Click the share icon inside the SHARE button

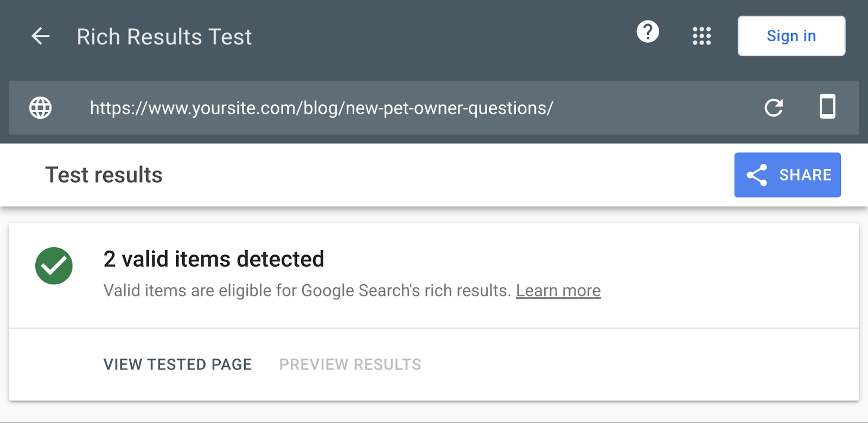pos(757,175)
